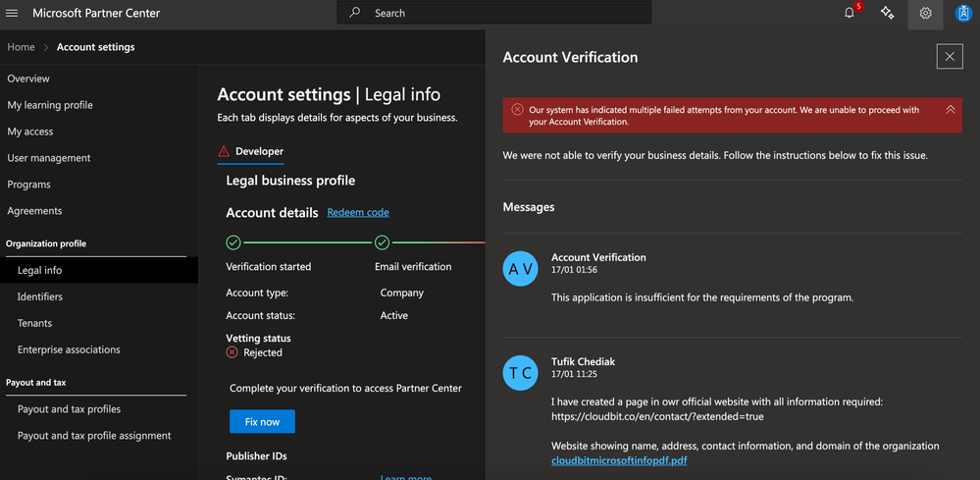Open Payout and tax profiles
980x480 pixels.
pyautogui.click(x=70, y=409)
